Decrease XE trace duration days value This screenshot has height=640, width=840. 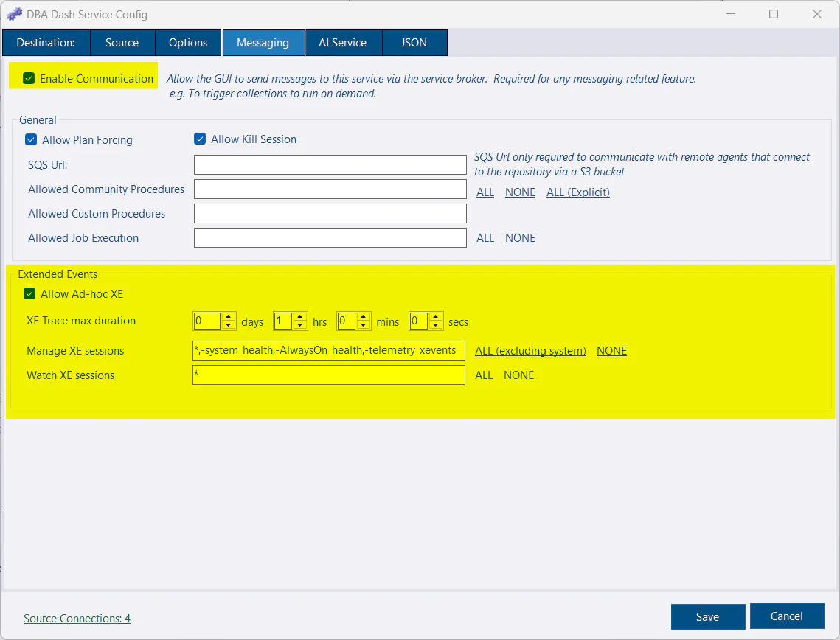click(229, 325)
